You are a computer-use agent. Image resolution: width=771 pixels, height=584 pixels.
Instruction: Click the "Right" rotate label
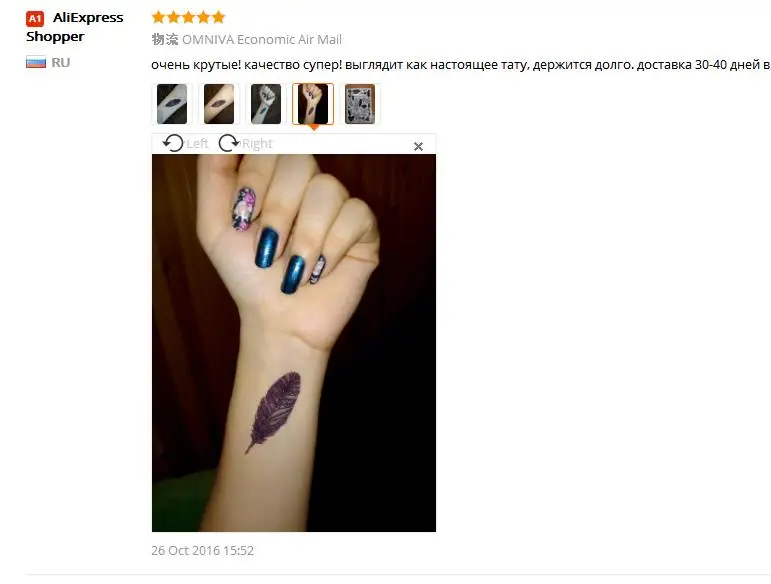coord(257,144)
